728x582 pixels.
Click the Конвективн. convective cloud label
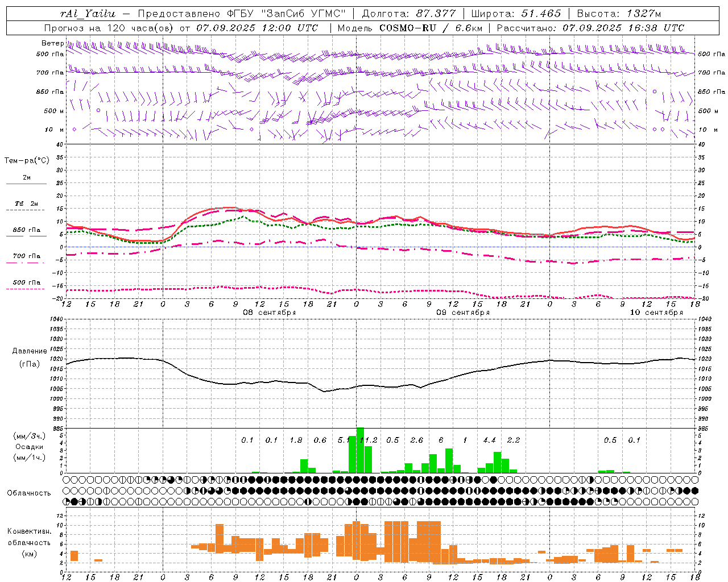29,531
